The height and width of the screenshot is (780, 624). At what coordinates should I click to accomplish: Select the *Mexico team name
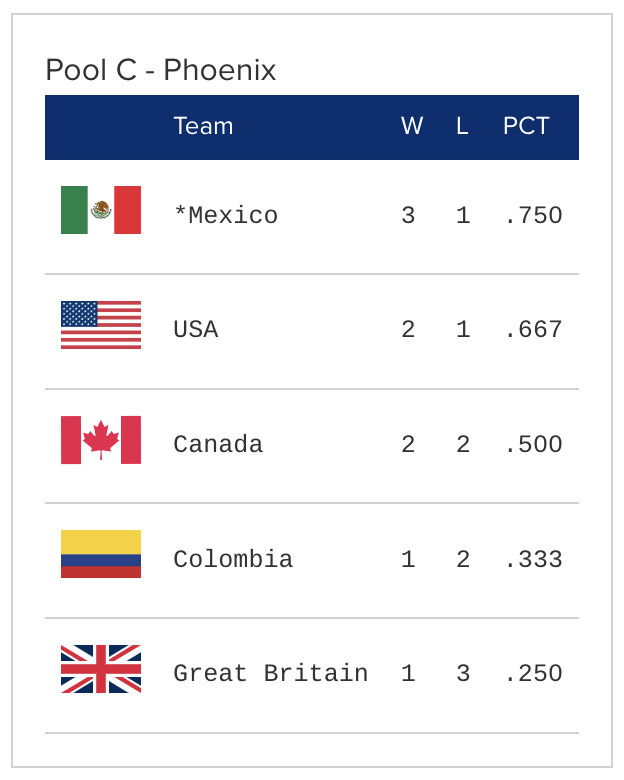click(x=225, y=215)
